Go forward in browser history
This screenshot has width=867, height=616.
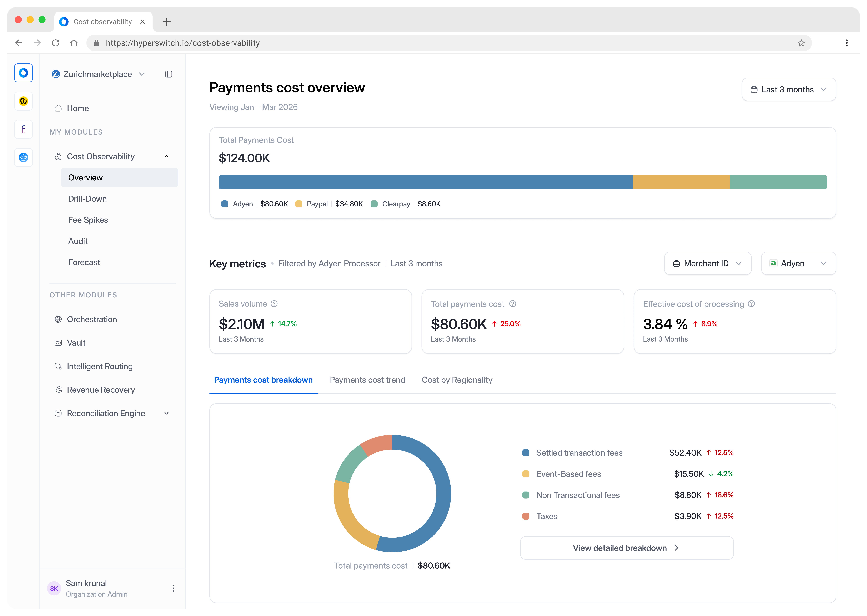pyautogui.click(x=37, y=43)
